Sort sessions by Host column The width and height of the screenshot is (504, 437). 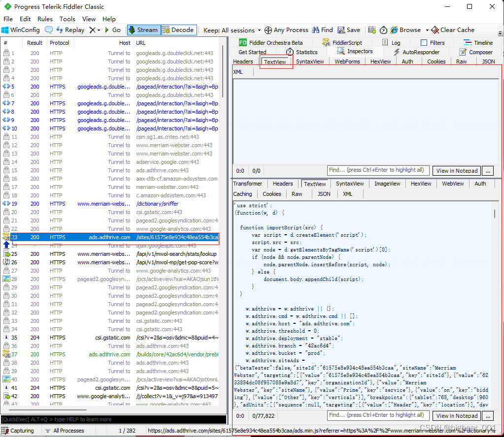click(103, 43)
